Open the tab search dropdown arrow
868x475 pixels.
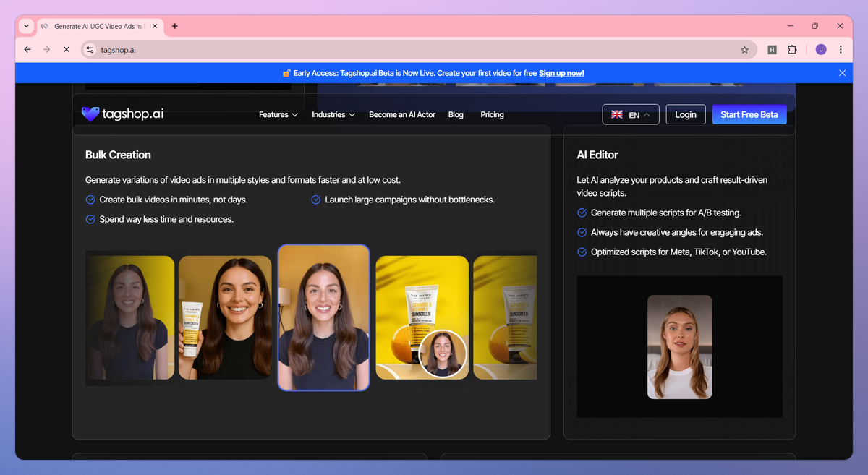tap(27, 26)
